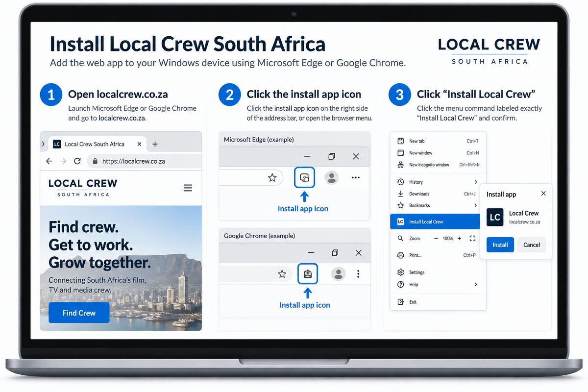
Task: Open the vertical three-dot menu in Chrome example
Action: click(x=358, y=274)
